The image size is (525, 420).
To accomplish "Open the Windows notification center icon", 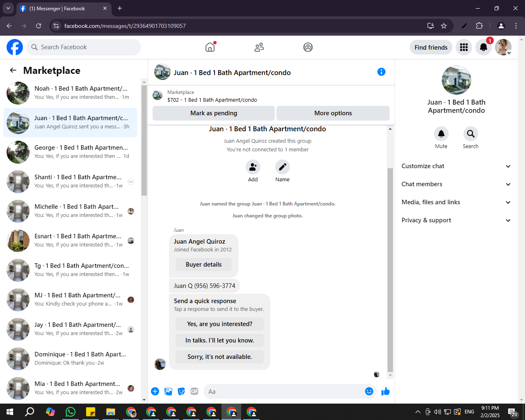I will click(513, 412).
